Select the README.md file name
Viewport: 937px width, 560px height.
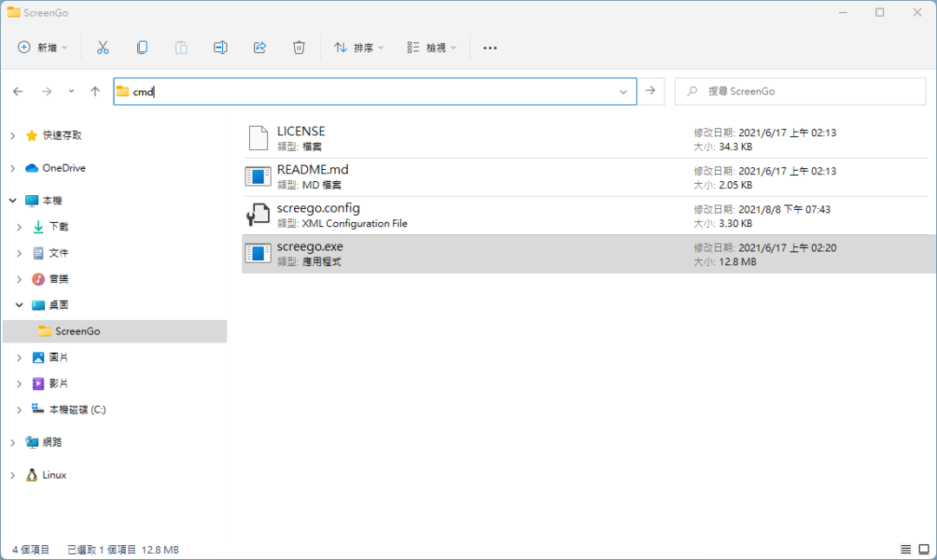[312, 170]
